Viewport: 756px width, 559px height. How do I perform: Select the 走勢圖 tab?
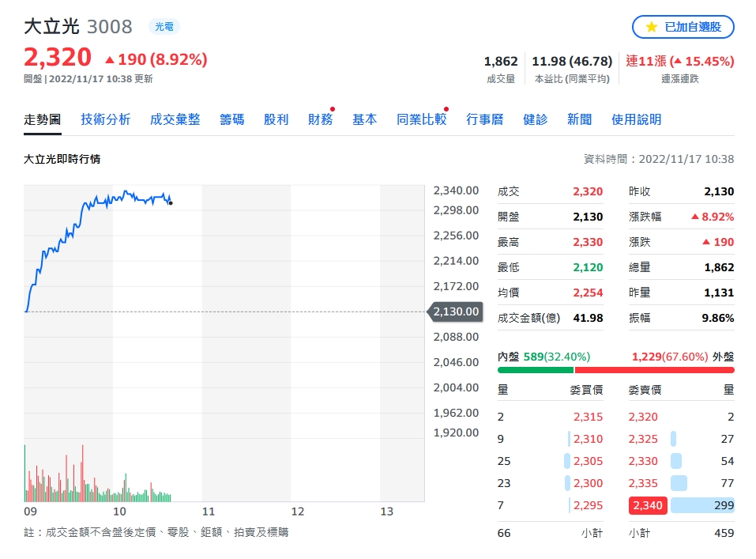43,119
